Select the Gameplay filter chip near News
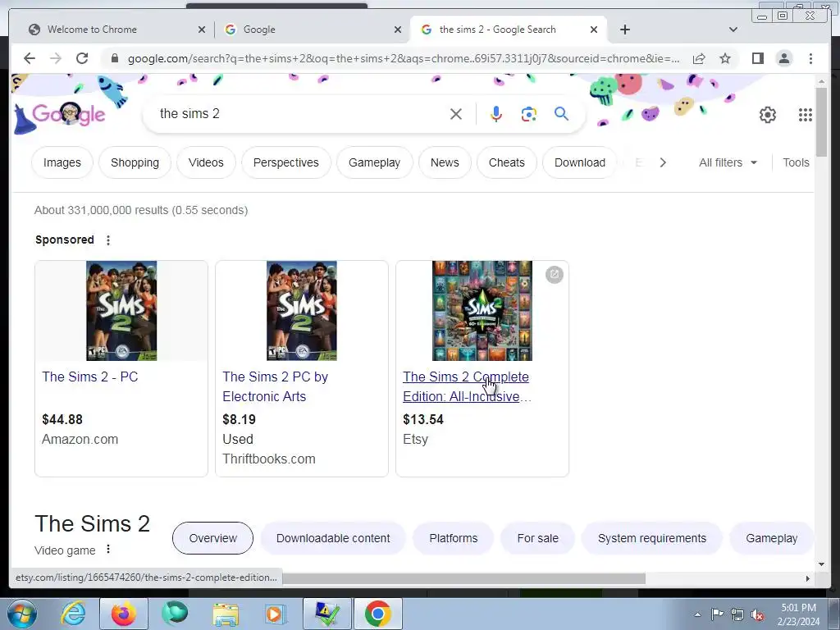Viewport: 840px width, 630px height. click(374, 162)
